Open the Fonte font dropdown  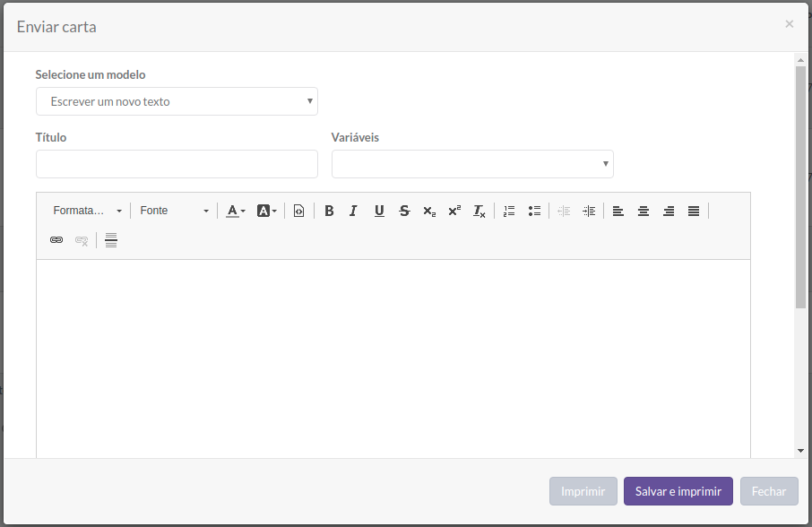[174, 211]
